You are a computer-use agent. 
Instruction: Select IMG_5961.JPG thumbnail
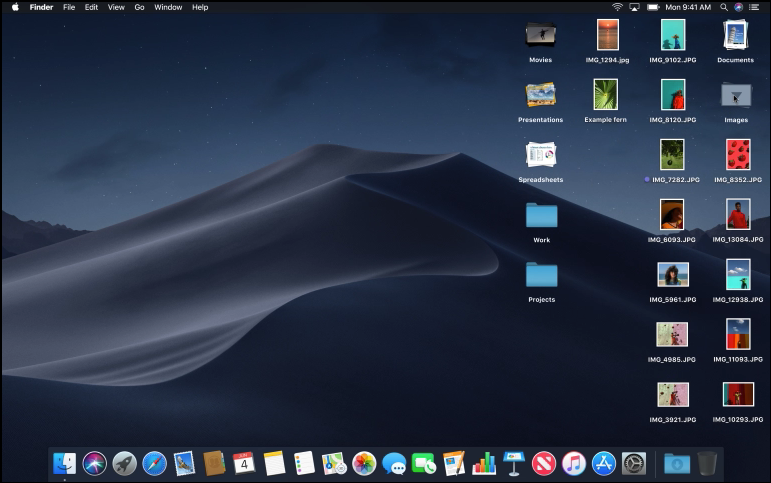coord(673,274)
